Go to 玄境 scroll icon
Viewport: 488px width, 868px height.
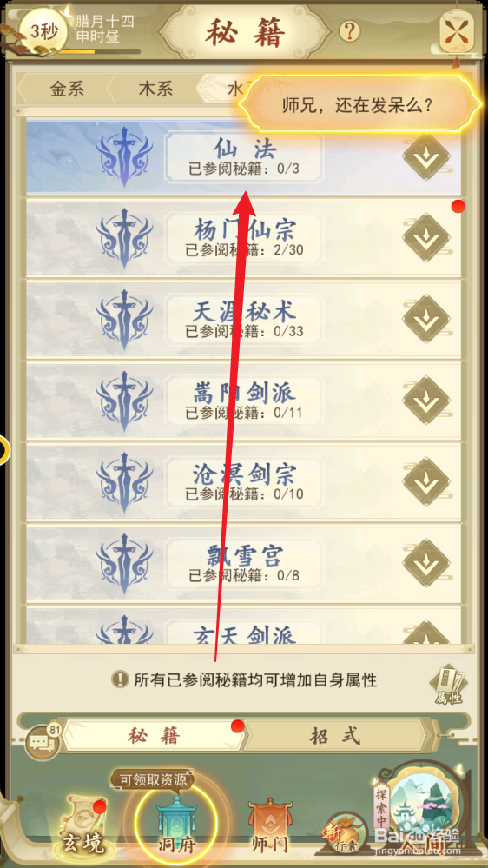84,824
